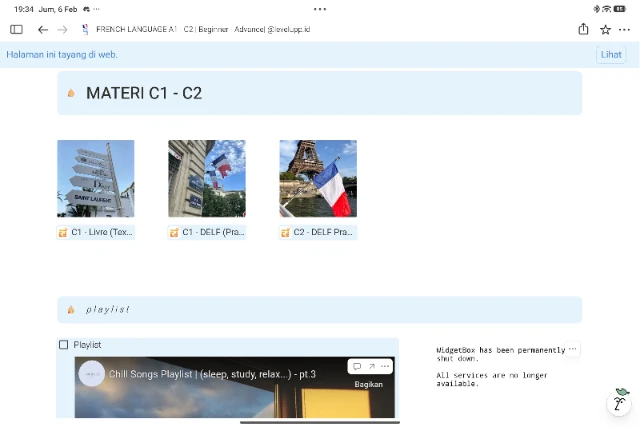The height and width of the screenshot is (427, 640).
Task: Tap the battery indicator in status bar
Action: 620,9
